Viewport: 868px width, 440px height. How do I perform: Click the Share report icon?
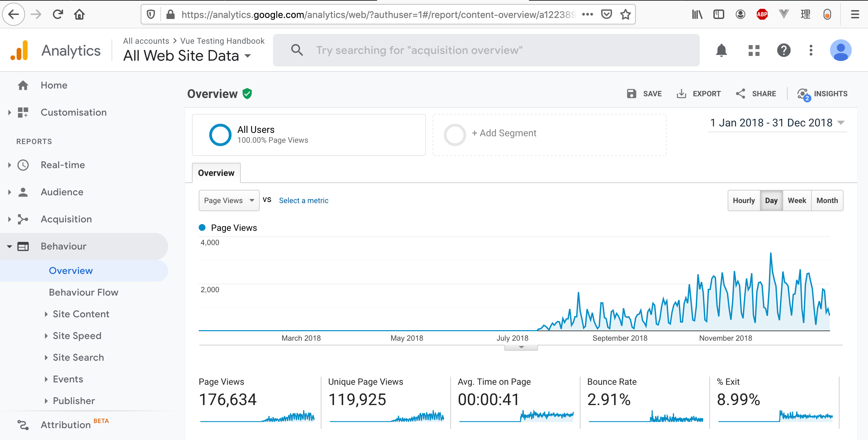click(x=741, y=94)
